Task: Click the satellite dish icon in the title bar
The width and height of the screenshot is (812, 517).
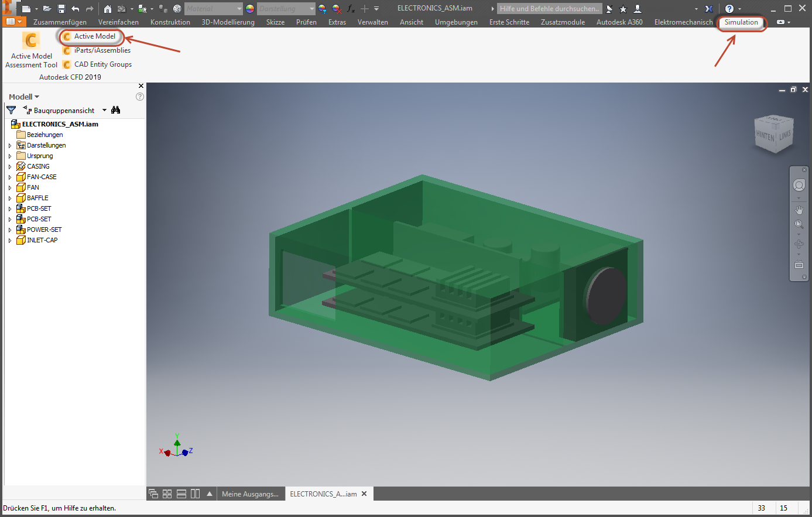Action: coord(609,9)
